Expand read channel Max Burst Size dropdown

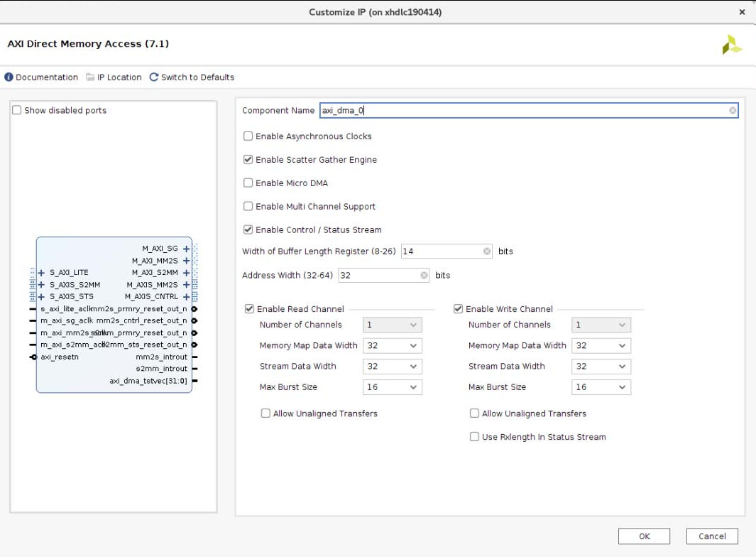click(x=393, y=387)
